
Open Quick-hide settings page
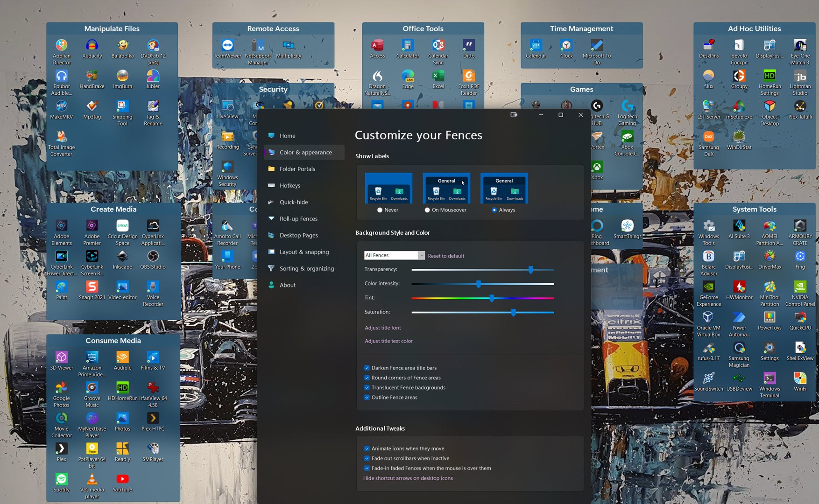[304, 202]
